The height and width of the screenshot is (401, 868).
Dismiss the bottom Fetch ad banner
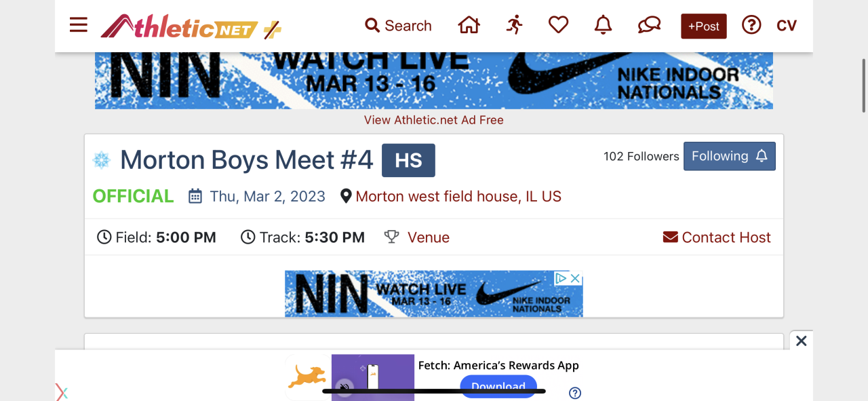pyautogui.click(x=801, y=341)
